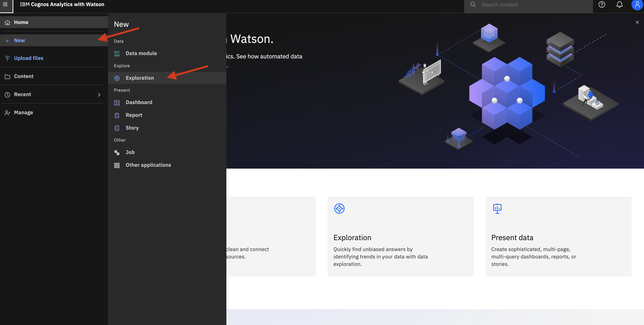Click the Other applications grid icon
This screenshot has width=644, height=325.
[117, 165]
